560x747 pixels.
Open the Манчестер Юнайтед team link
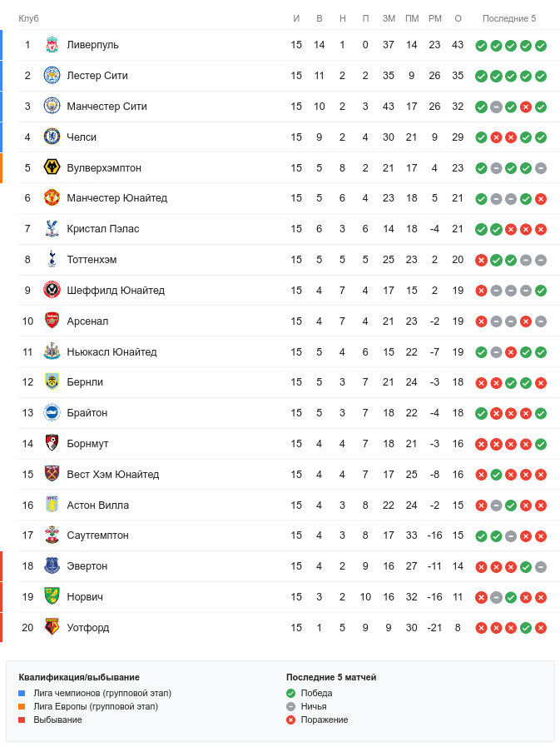click(x=116, y=198)
